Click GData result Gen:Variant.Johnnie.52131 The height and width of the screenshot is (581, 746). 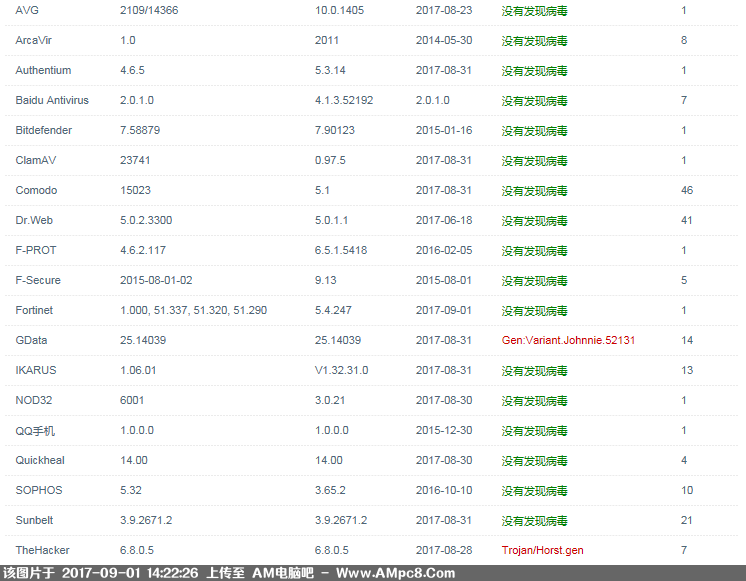click(568, 340)
